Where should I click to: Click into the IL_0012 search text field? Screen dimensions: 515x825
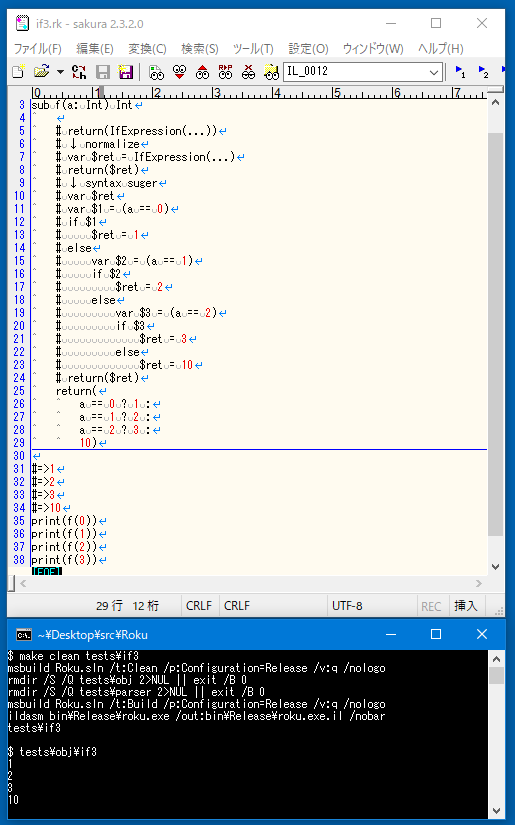pyautogui.click(x=355, y=72)
